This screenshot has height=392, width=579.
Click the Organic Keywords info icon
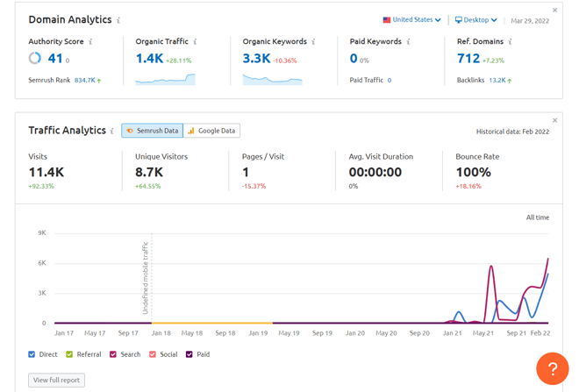pyautogui.click(x=313, y=42)
